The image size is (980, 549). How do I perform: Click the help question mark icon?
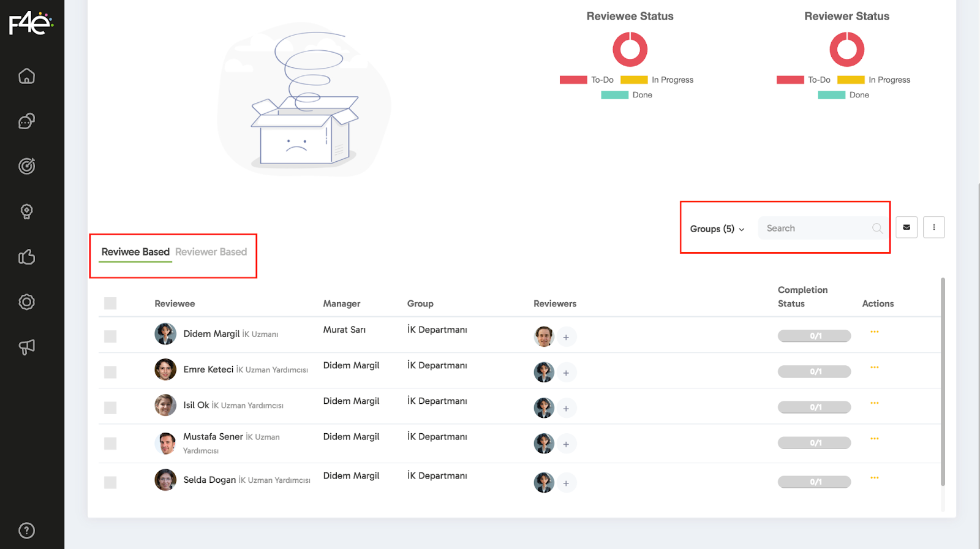tap(26, 531)
